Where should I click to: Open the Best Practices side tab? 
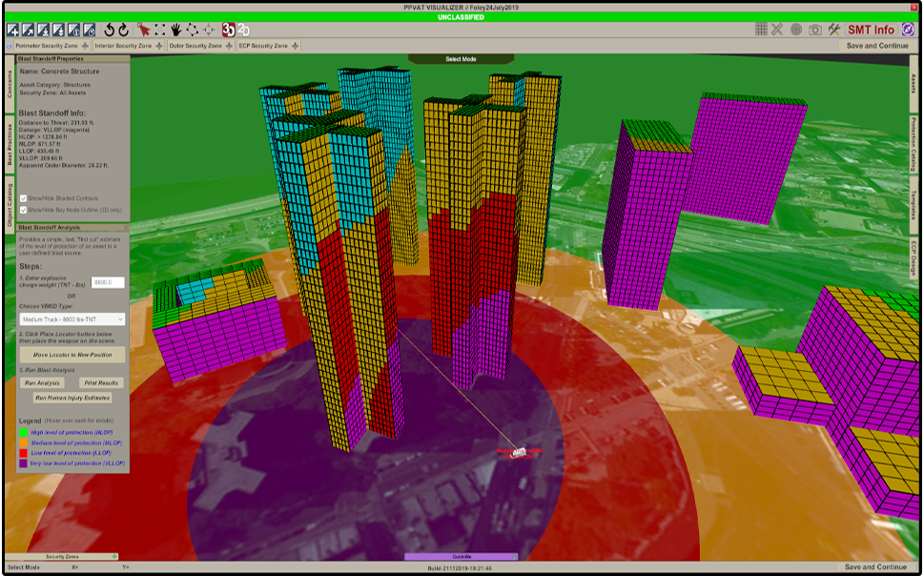pyautogui.click(x=10, y=143)
